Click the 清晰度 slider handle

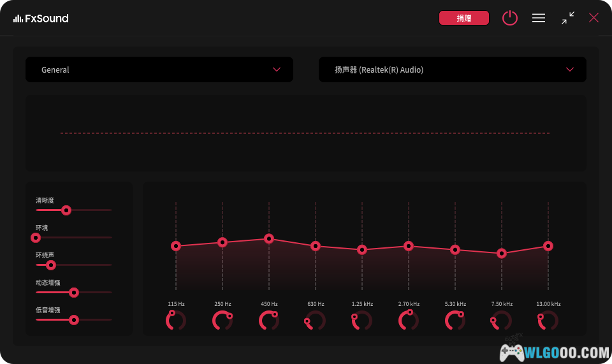pos(66,210)
